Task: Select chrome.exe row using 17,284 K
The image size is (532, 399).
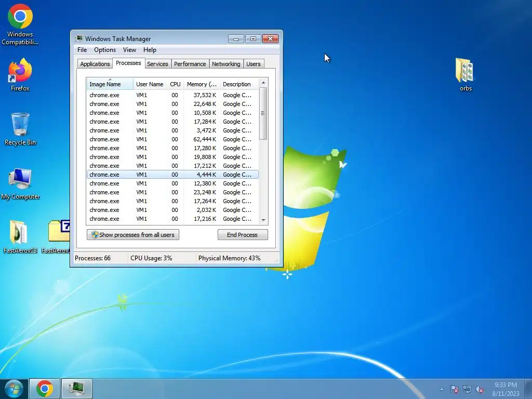Action: pos(172,122)
